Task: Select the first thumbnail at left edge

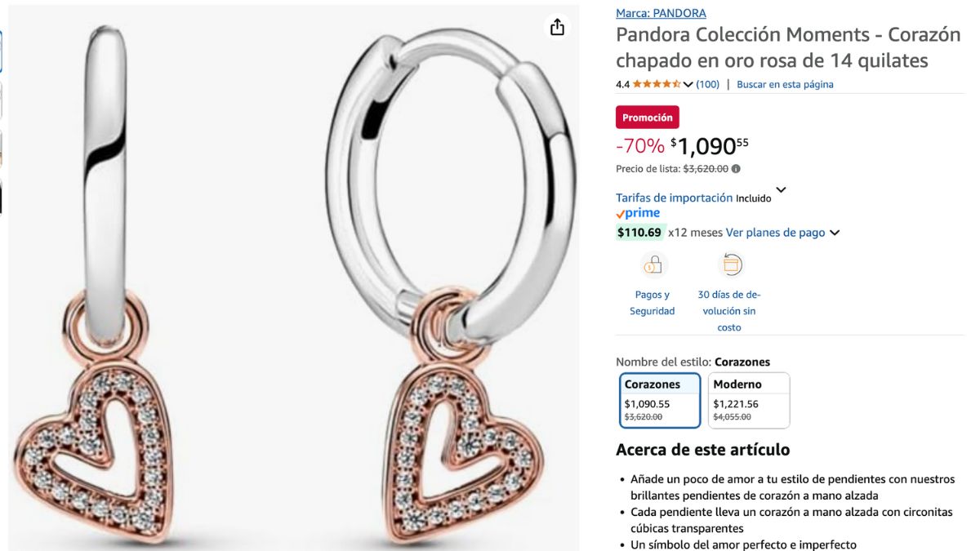Action: coord(1,51)
